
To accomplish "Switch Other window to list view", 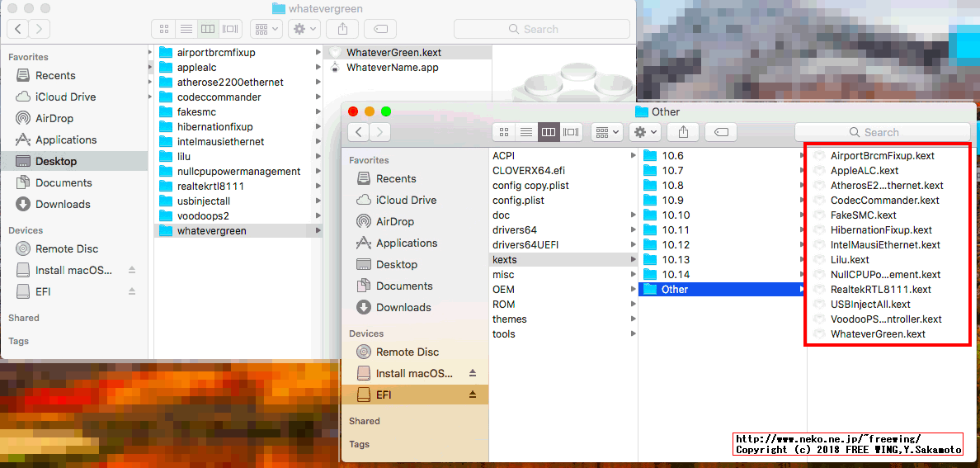I will [x=526, y=132].
